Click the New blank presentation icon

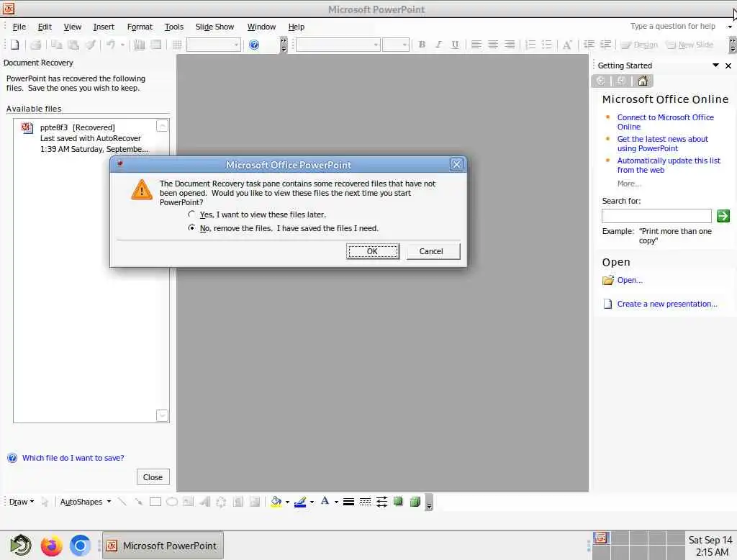(14, 45)
